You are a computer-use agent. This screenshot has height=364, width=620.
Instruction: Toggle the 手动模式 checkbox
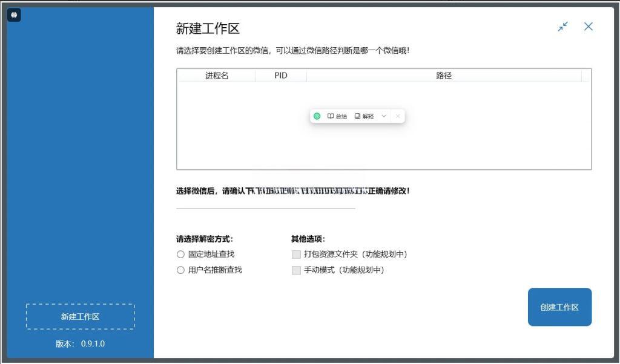[x=296, y=270]
